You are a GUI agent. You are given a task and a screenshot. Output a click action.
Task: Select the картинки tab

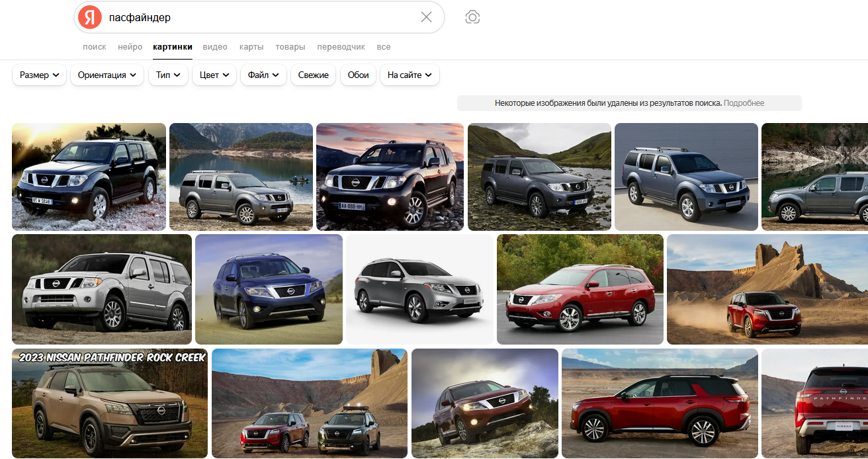pos(173,47)
